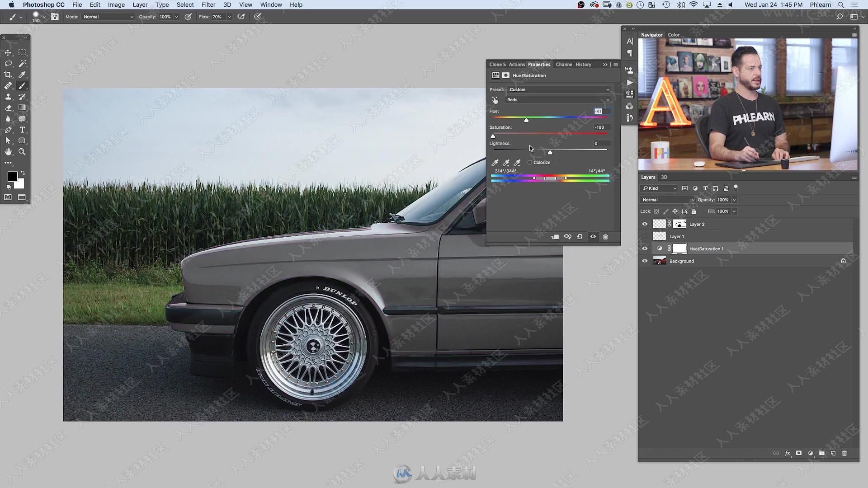The height and width of the screenshot is (488, 868).
Task: Click the Layer 2 mask thumbnail
Action: 679,224
